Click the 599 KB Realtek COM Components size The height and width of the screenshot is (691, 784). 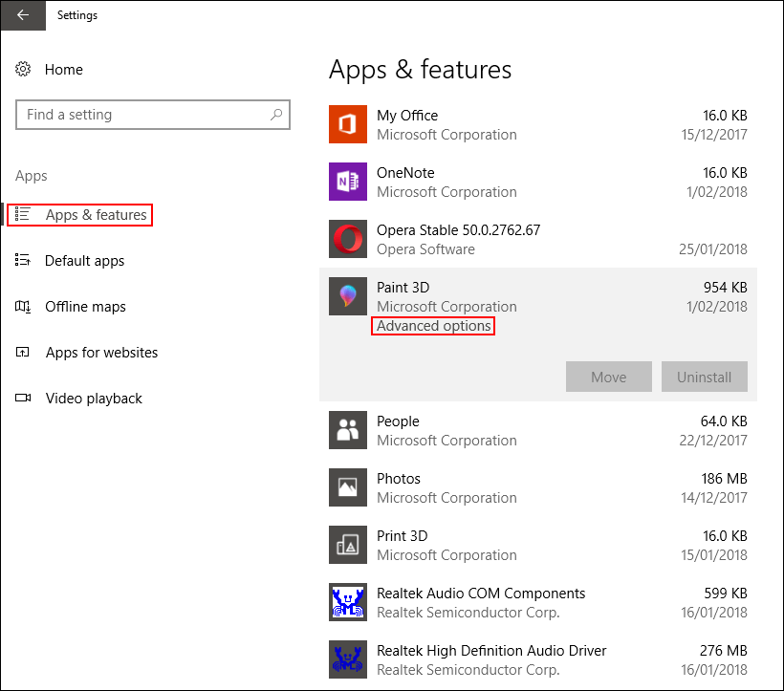coord(726,594)
